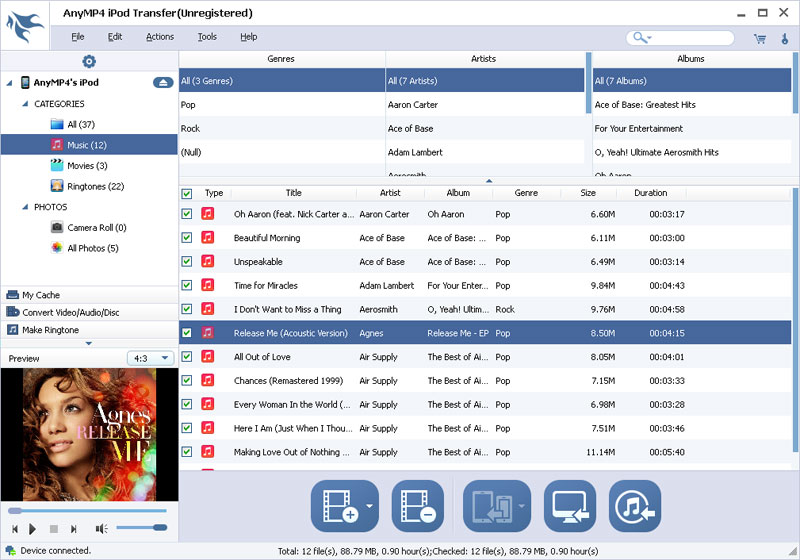Uncheck the All Out of Love checkbox
800x560 pixels.
point(187,357)
